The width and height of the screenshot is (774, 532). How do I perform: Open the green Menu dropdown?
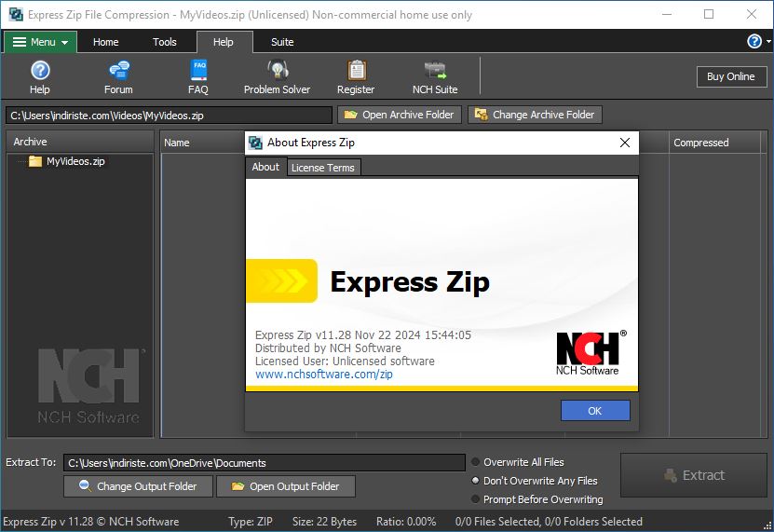click(x=40, y=42)
